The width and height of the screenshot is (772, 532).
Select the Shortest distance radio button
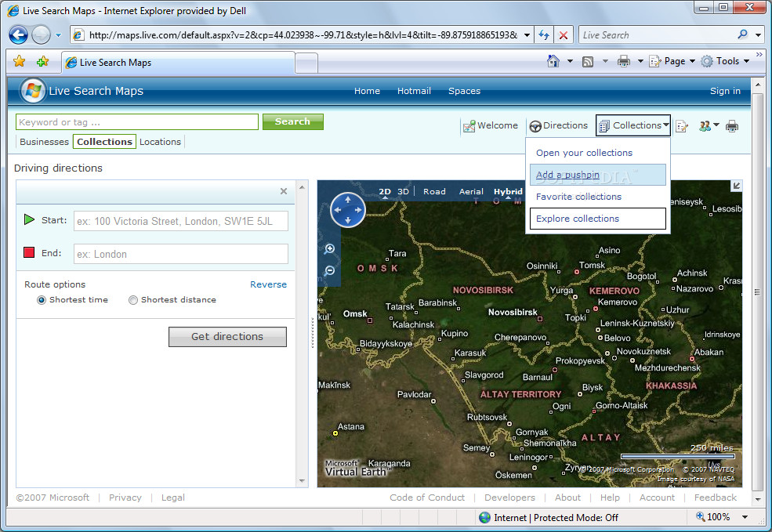133,300
